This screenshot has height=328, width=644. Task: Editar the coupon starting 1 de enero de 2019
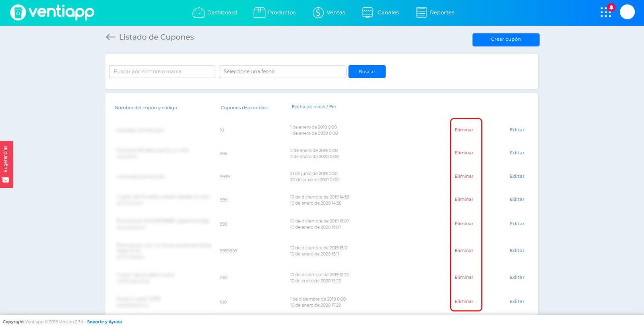517,130
